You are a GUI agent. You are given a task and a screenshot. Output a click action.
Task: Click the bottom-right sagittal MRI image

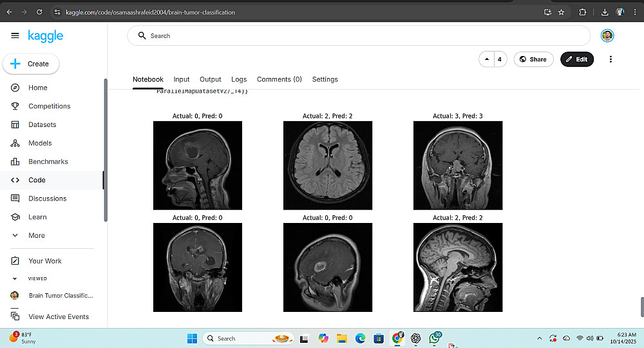[x=458, y=267]
